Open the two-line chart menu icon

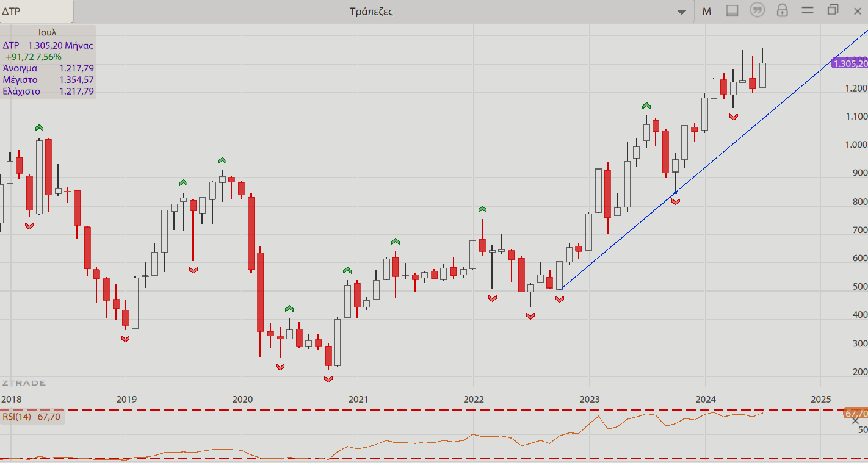808,10
